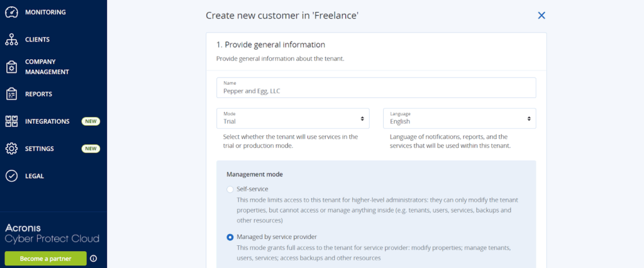The image size is (644, 268).
Task: Close the Create new customer dialog
Action: click(x=541, y=15)
